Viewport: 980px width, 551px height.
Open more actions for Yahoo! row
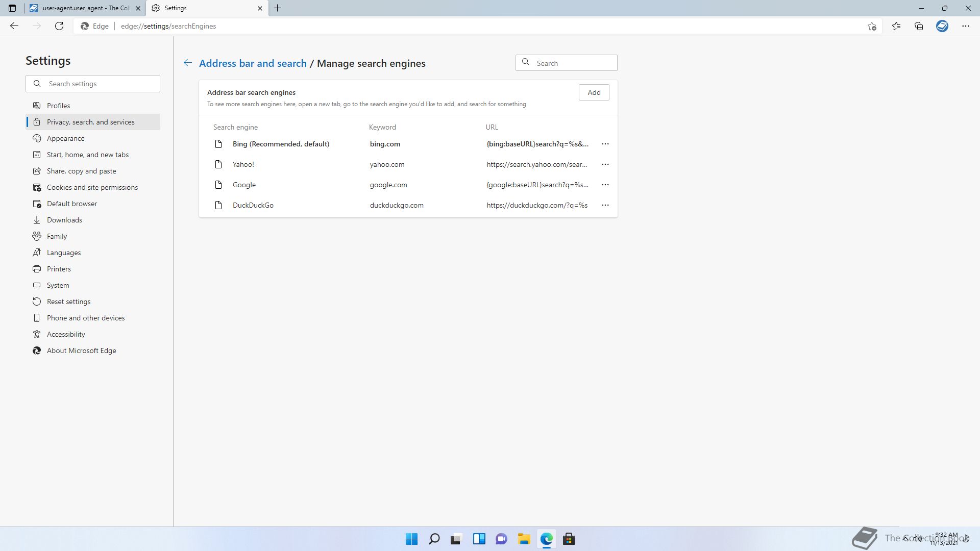point(605,164)
